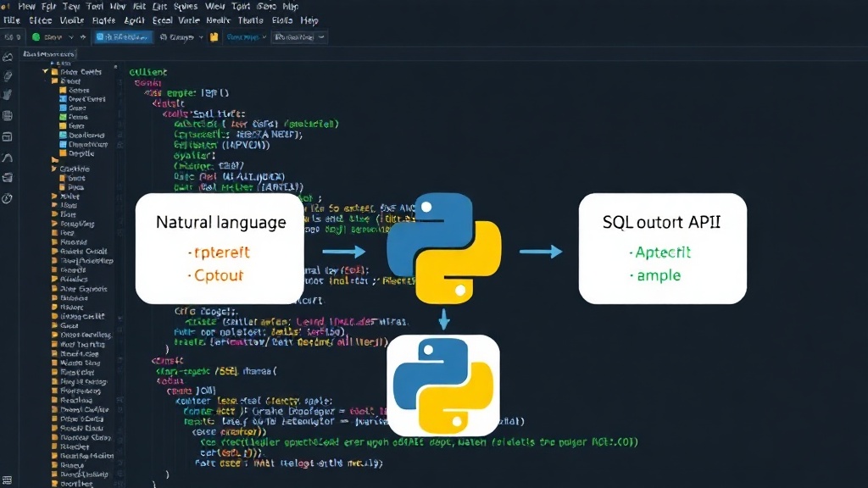Collapse the topmost expanded folder in file tree
Screen dimensions: 868x488
point(46,72)
